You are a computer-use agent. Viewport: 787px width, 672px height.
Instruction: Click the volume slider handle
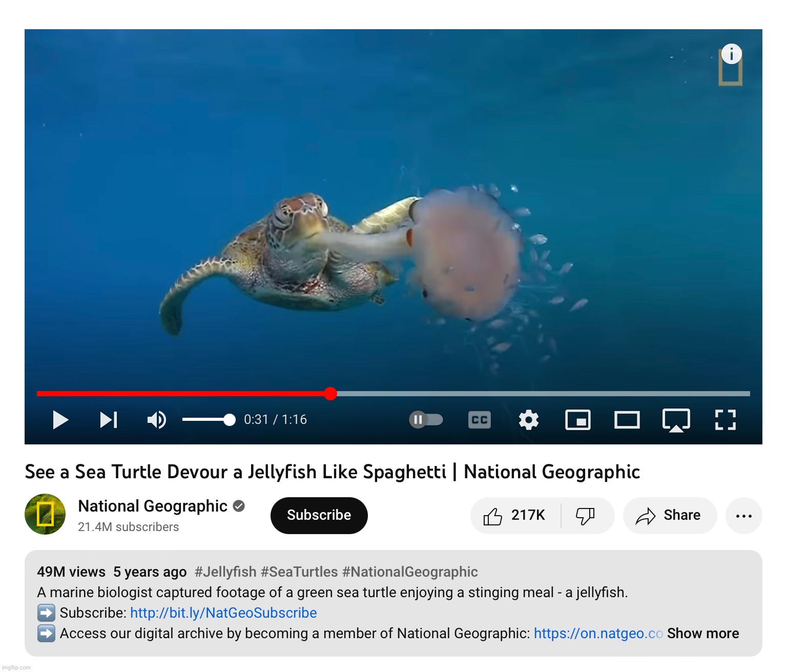[x=230, y=420]
